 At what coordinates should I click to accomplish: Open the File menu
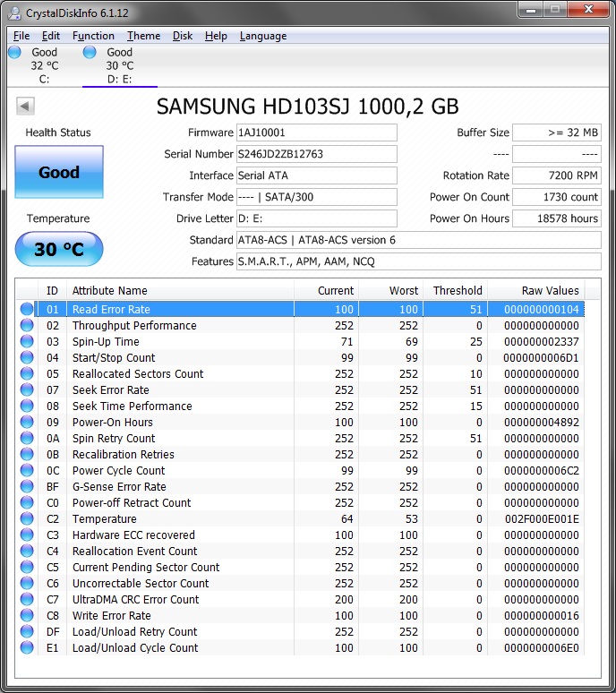click(x=21, y=36)
